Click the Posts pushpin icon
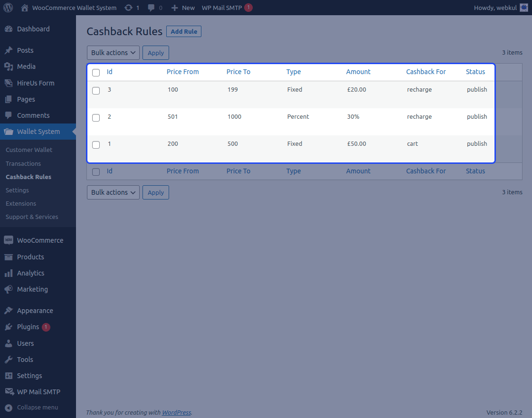 9,50
